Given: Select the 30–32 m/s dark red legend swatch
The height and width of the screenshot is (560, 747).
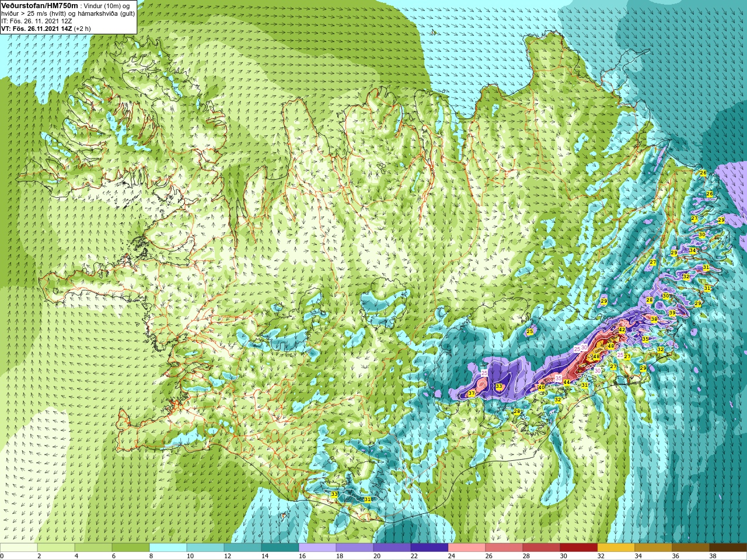Looking at the screenshot, I should (x=579, y=548).
